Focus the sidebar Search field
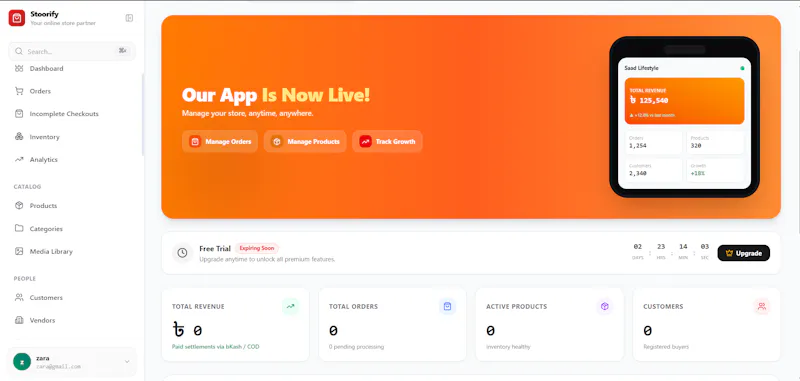800x381 pixels. click(x=72, y=51)
